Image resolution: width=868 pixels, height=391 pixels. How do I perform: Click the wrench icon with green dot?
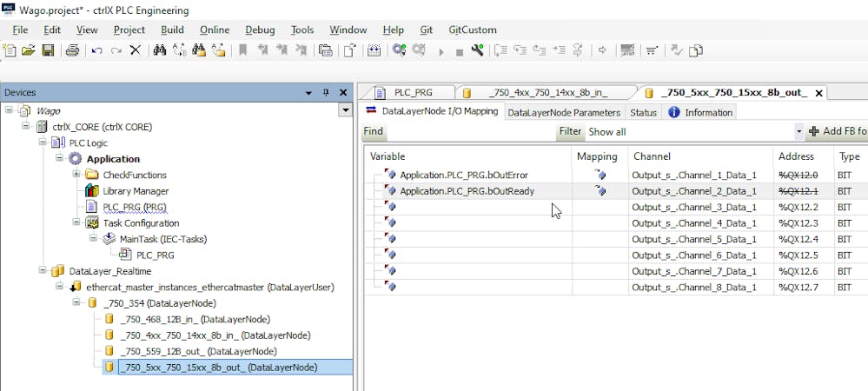pos(478,50)
